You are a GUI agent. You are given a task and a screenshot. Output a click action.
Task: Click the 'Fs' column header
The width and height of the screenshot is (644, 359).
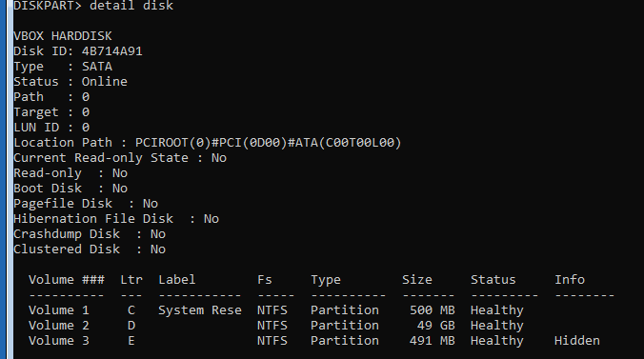(265, 280)
